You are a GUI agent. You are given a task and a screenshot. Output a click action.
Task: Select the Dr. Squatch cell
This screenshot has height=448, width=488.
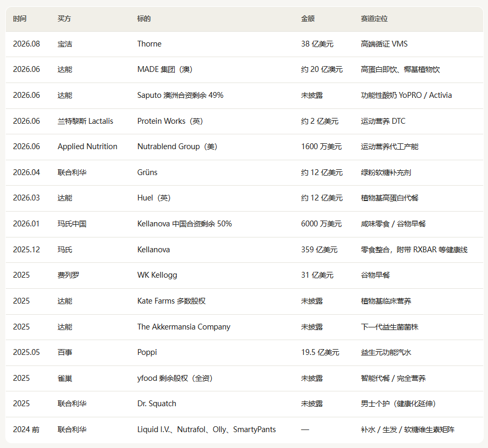157,404
